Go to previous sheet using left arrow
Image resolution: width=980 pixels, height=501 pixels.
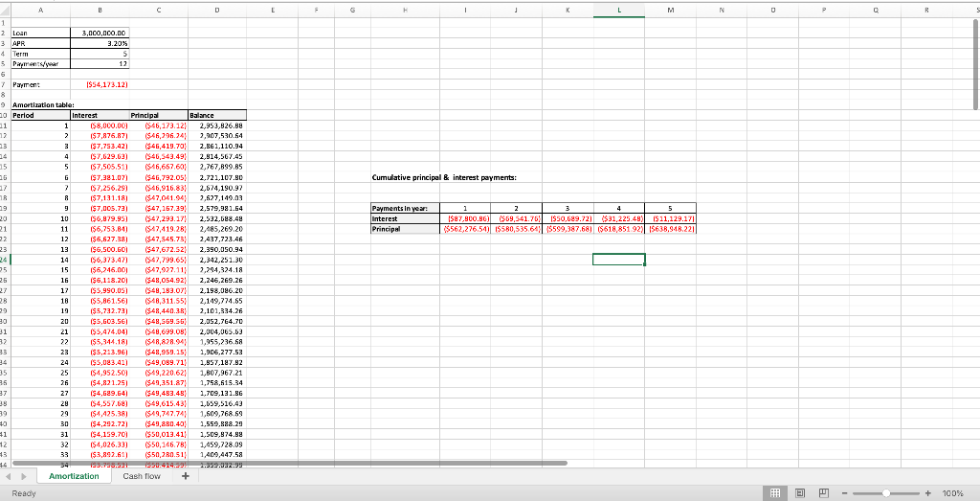[x=9, y=477]
